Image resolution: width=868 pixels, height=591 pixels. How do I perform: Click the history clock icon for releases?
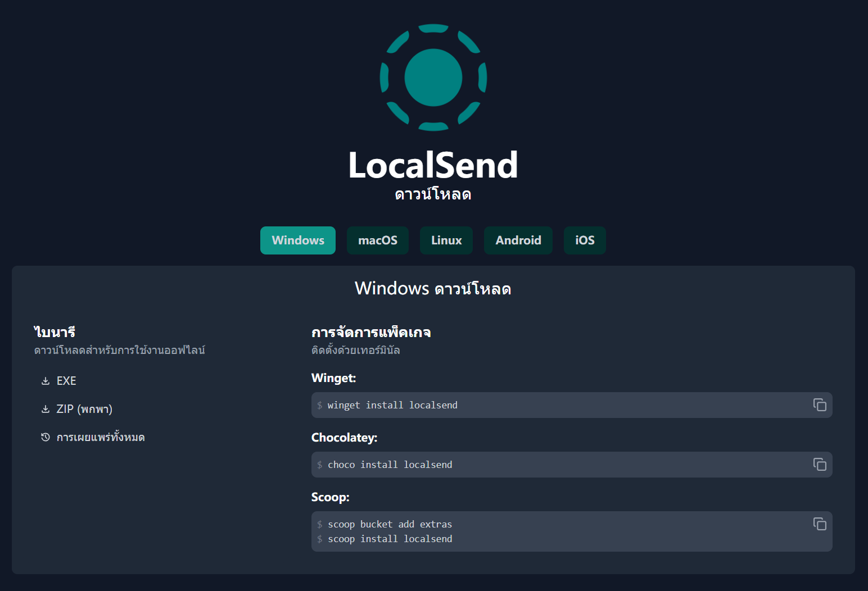pos(46,437)
